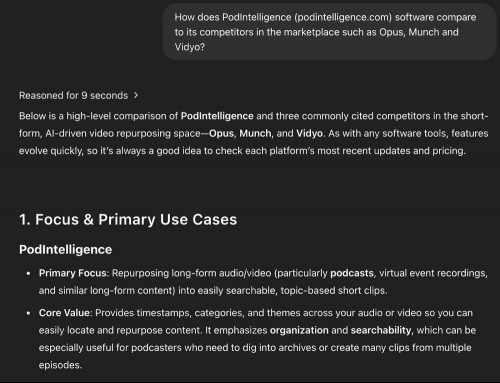Click the horizontal divider above the heading
Screen dimensions: 500x383
coord(254,184)
